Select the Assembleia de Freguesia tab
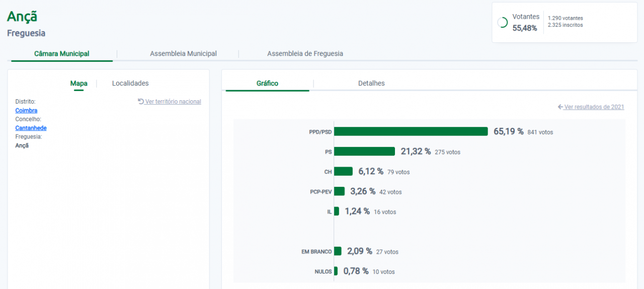Image resolution: width=644 pixels, height=289 pixels. (305, 54)
